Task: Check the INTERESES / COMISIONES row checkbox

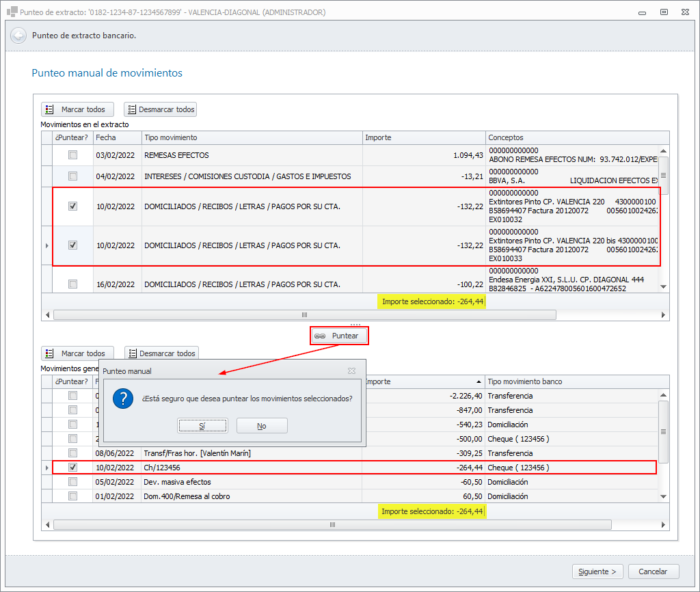Action: [x=72, y=176]
